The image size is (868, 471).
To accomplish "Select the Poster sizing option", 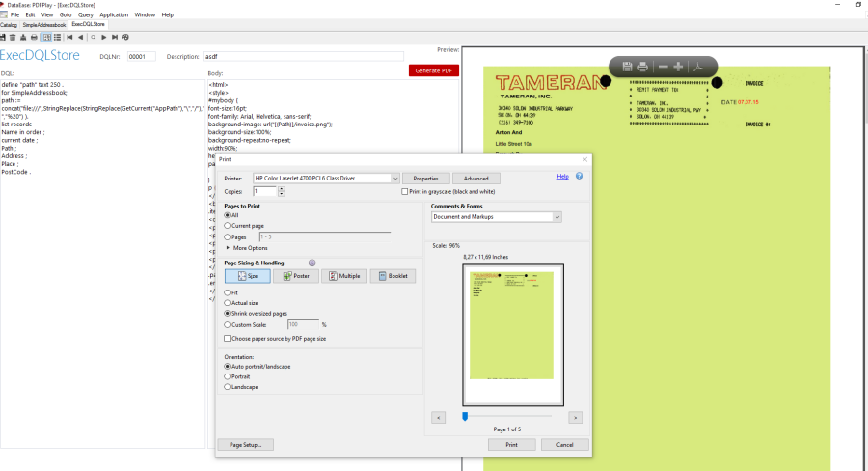I will pos(296,276).
